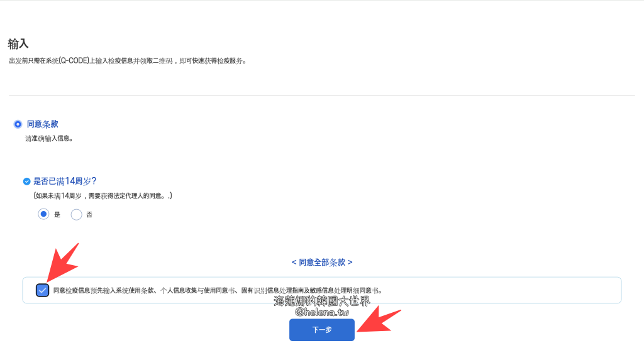Screen dimensions: 644x348
Task: Click the 否 label text beside the radio
Action: pos(89,215)
